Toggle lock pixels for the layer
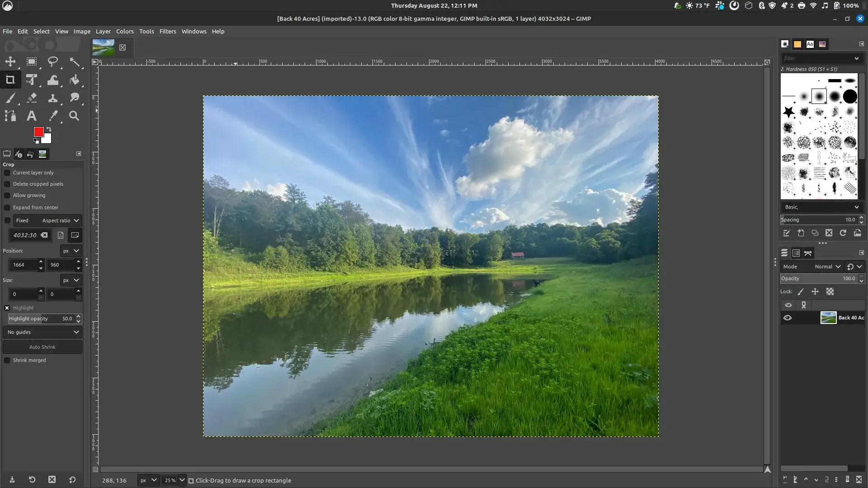The height and width of the screenshot is (488, 868). click(801, 292)
